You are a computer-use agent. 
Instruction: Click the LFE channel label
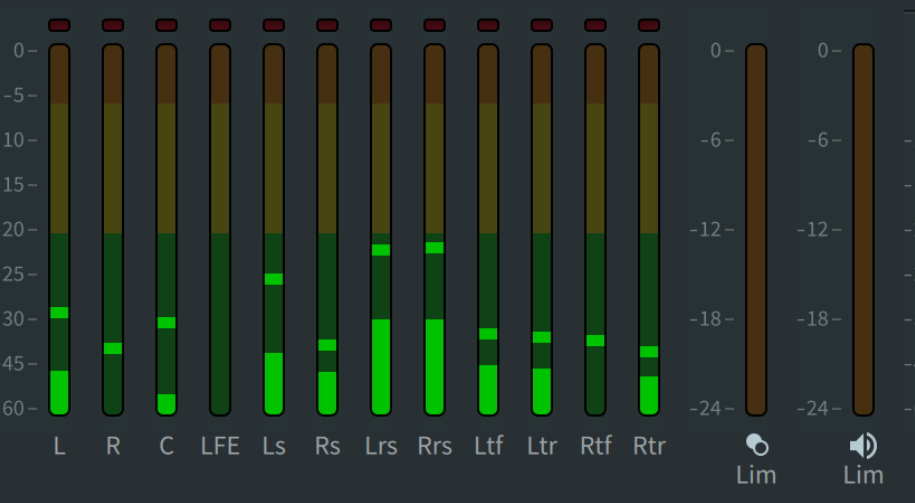point(220,446)
